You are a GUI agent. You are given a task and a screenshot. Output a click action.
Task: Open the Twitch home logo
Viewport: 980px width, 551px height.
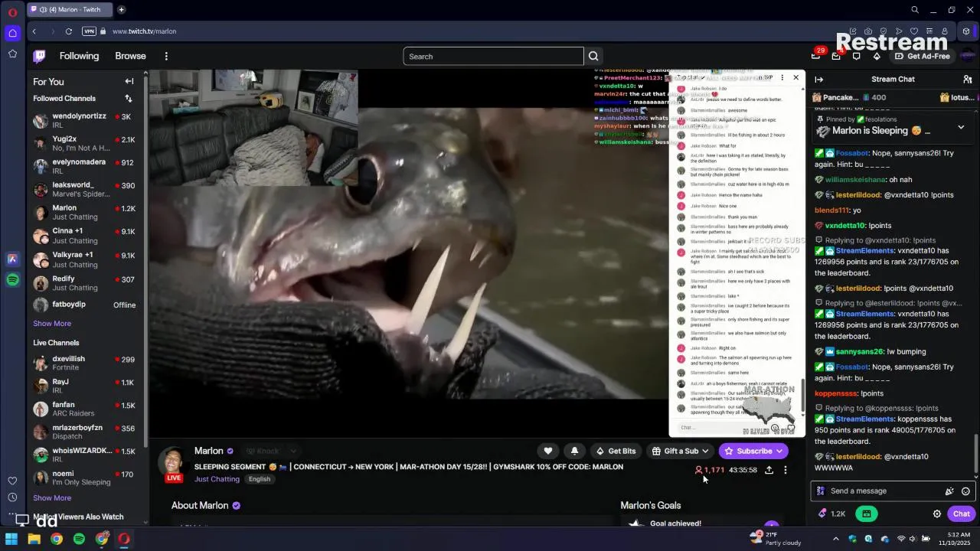39,56
